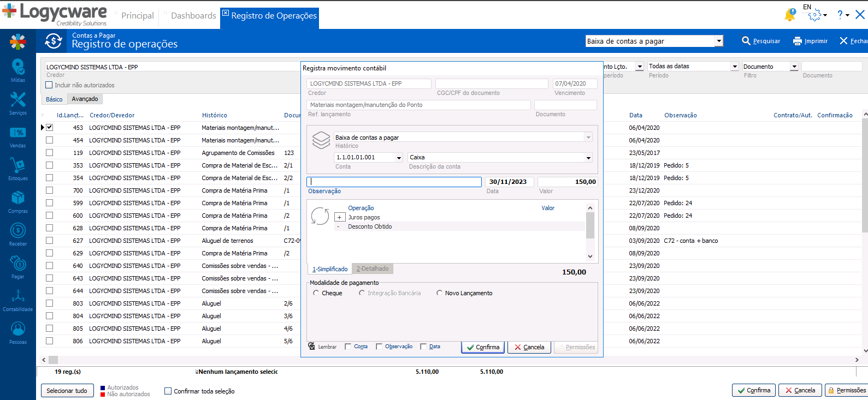Enable Incluir não autorizados checkbox
Screen dimensions: 868x400
(49, 85)
